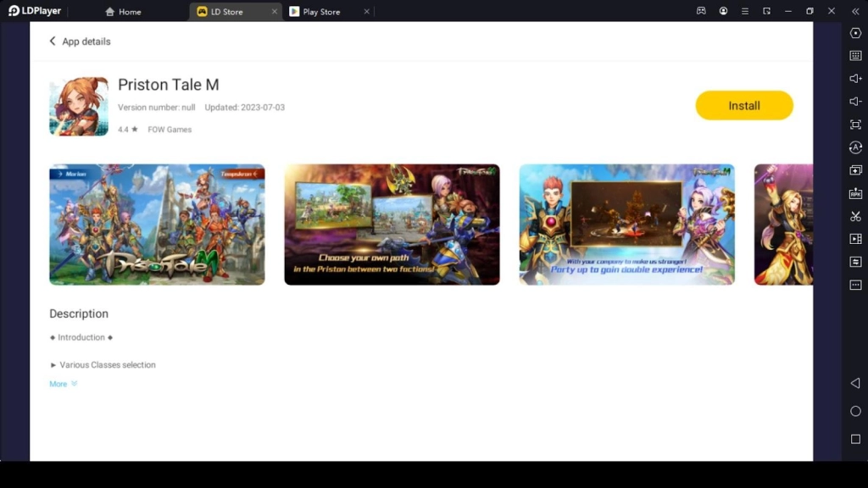Open the hamburger menu in title bar
This screenshot has width=868, height=488.
(x=745, y=11)
